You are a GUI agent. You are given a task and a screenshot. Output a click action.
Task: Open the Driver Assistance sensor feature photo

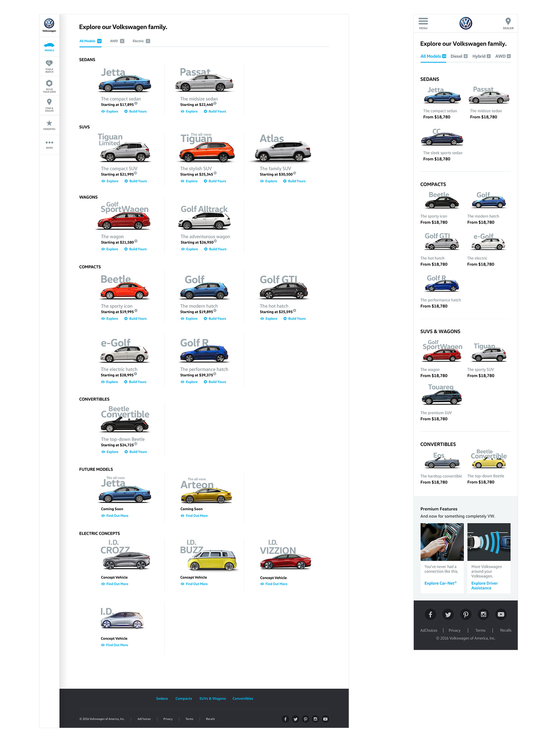[x=489, y=542]
